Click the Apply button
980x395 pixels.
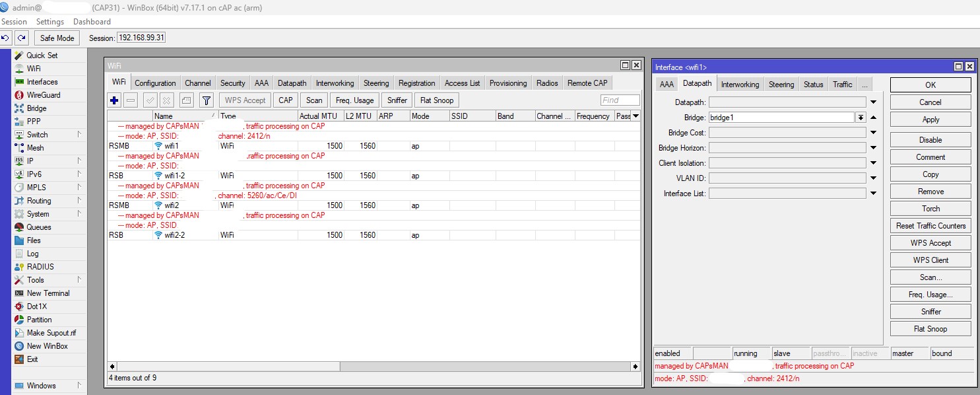coord(931,120)
